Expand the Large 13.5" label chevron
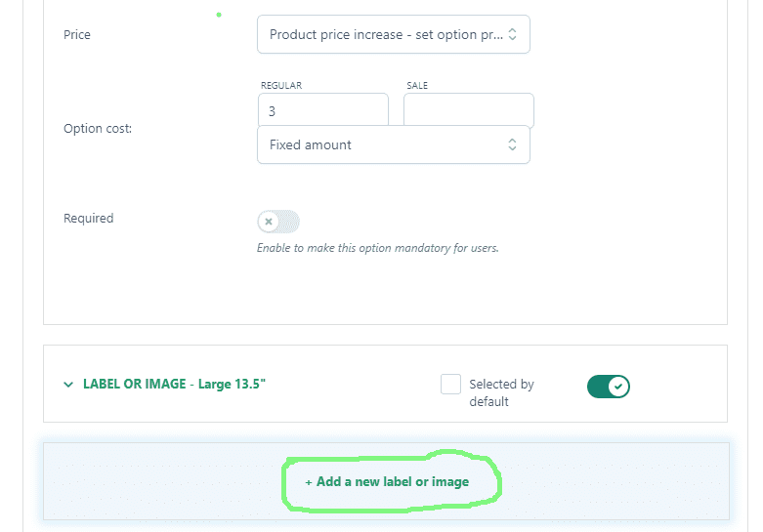Viewport: 763px width, 532px height. point(68,385)
